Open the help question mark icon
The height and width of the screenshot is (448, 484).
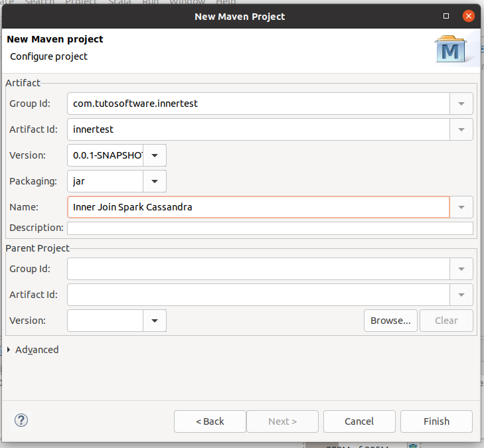(x=21, y=420)
